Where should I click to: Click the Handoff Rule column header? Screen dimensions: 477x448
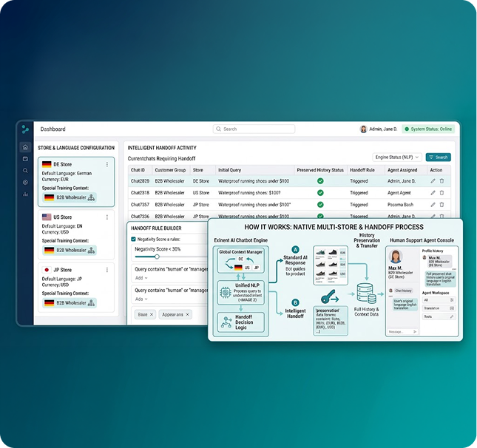point(362,170)
